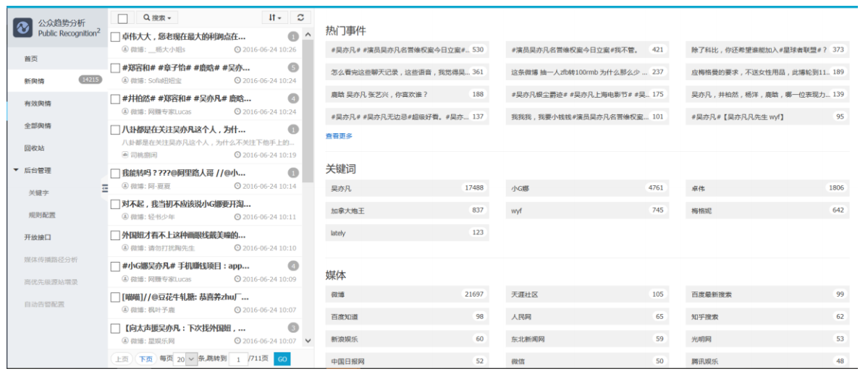Image resolution: width=868 pixels, height=374 pixels.
Task: Click the clock icon beside 2016-06-24 10:26
Action: (x=238, y=49)
